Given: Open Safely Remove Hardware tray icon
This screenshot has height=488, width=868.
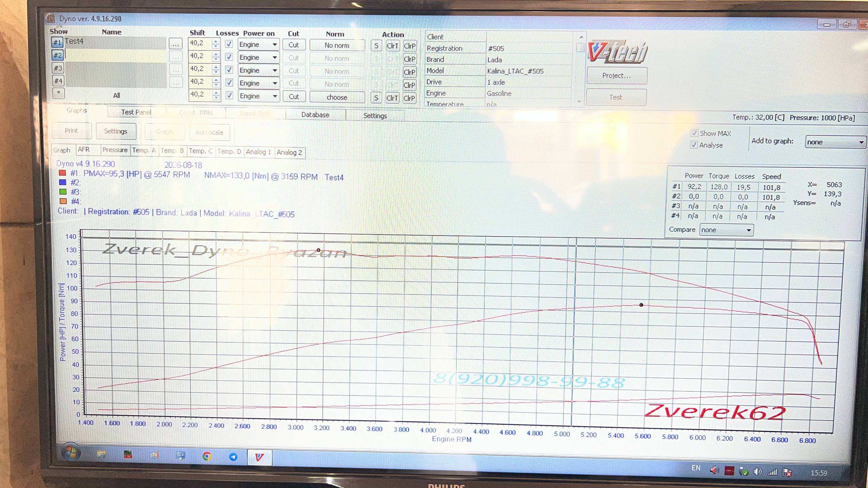Looking at the screenshot, I should [x=744, y=471].
